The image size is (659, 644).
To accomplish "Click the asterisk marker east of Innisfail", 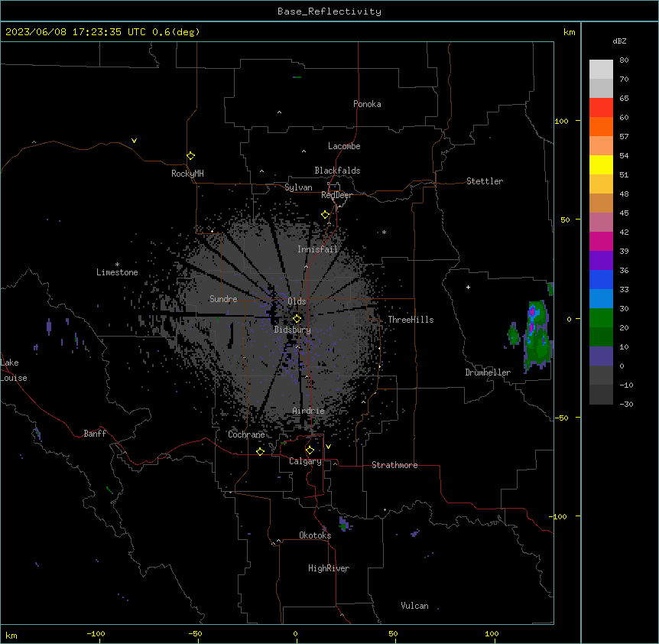I will point(384,232).
